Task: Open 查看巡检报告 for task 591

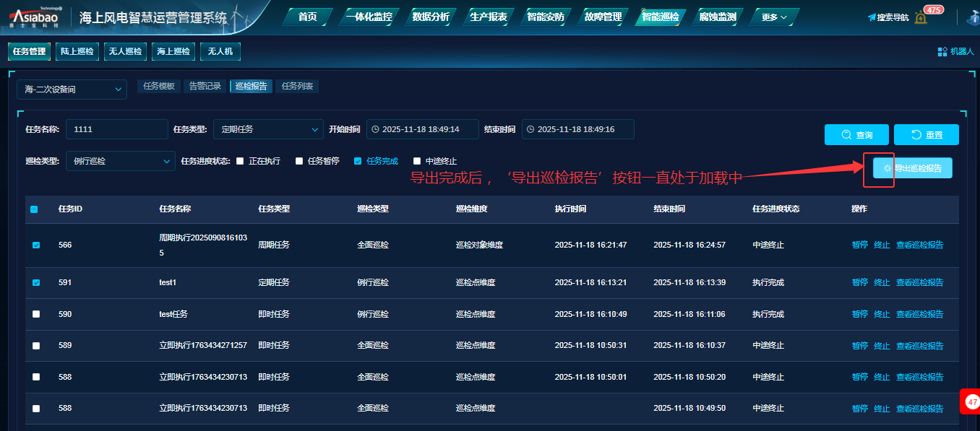Action: pyautogui.click(x=919, y=282)
